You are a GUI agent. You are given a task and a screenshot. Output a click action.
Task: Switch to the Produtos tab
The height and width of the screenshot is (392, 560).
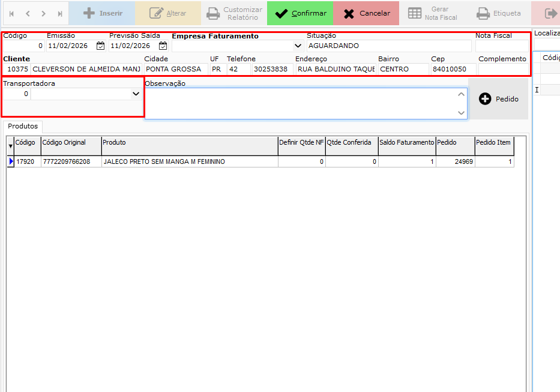(x=23, y=126)
